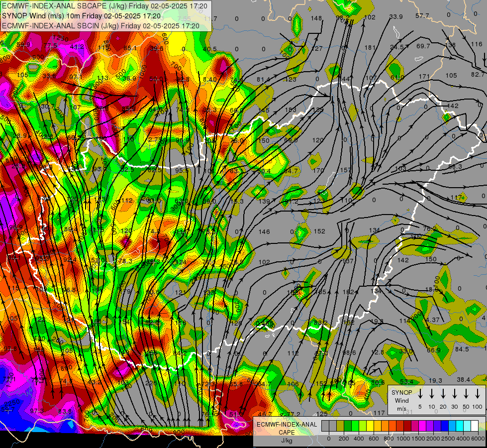Click the station value 82.7 on map
Image resolution: width=487 pixels, height=448 pixels.
tap(478, 74)
